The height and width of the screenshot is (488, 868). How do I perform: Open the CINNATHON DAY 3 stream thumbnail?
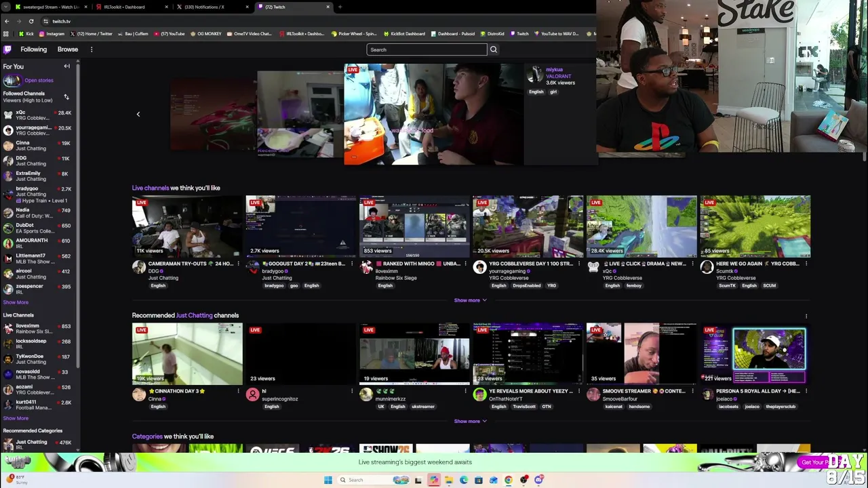pyautogui.click(x=187, y=354)
